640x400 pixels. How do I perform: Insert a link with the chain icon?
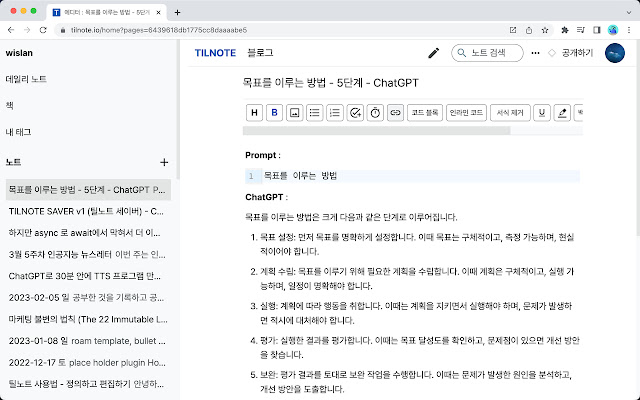pos(395,113)
